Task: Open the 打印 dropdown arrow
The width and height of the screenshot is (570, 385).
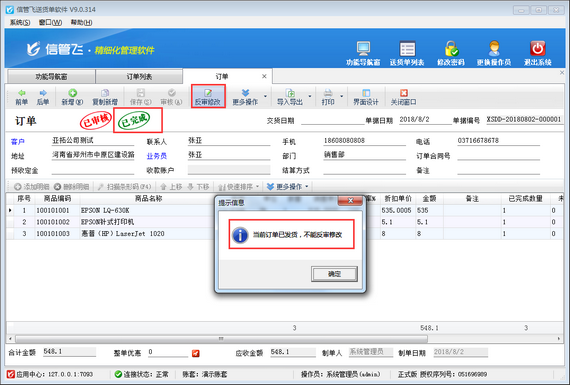Action: click(x=341, y=96)
